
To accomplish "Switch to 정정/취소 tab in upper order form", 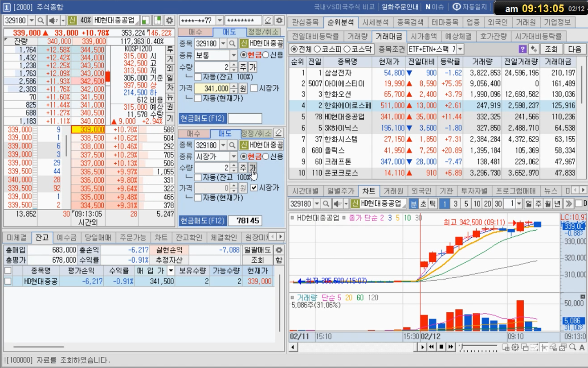I will [263, 32].
